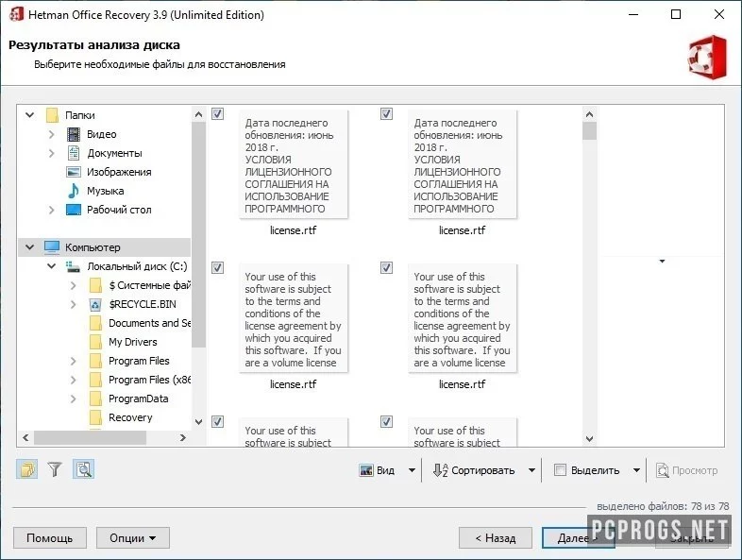Click the Program Files folder icon

tap(95, 361)
